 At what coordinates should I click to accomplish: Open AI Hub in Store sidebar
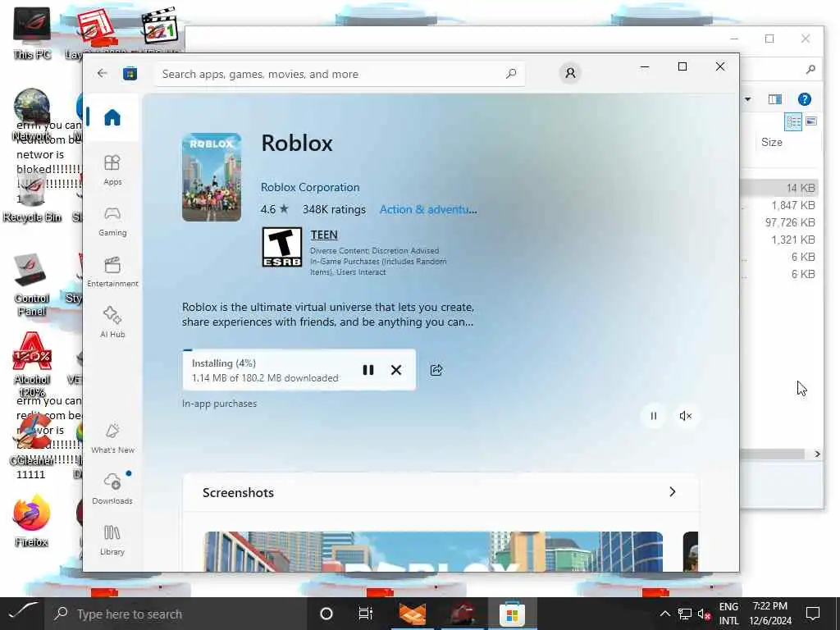[x=112, y=322]
